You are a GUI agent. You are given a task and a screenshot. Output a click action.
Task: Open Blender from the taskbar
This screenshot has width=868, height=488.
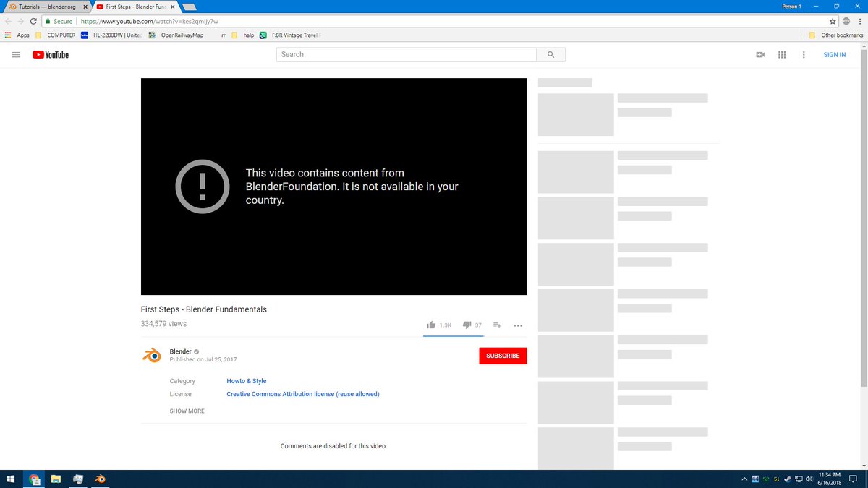[x=101, y=479]
